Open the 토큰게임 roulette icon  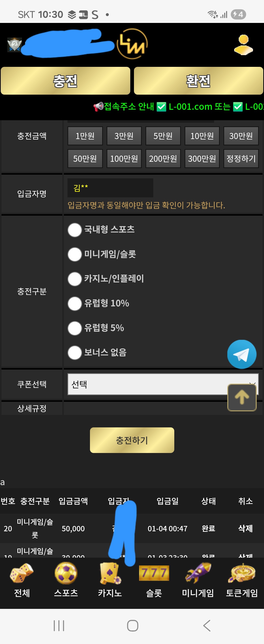click(x=241, y=574)
